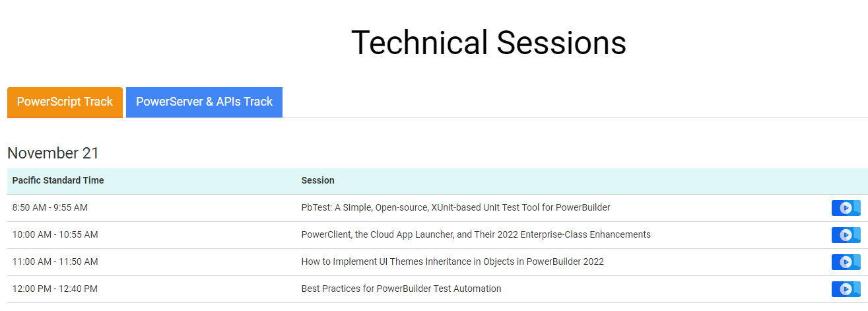This screenshot has height=311, width=868.
Task: Click the Session column header
Action: click(x=317, y=180)
